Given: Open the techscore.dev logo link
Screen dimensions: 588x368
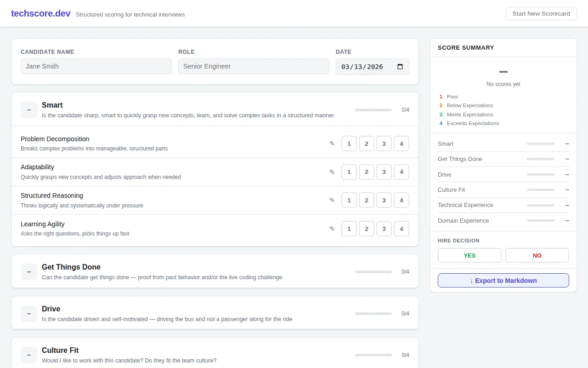Looking at the screenshot, I should tap(41, 13).
